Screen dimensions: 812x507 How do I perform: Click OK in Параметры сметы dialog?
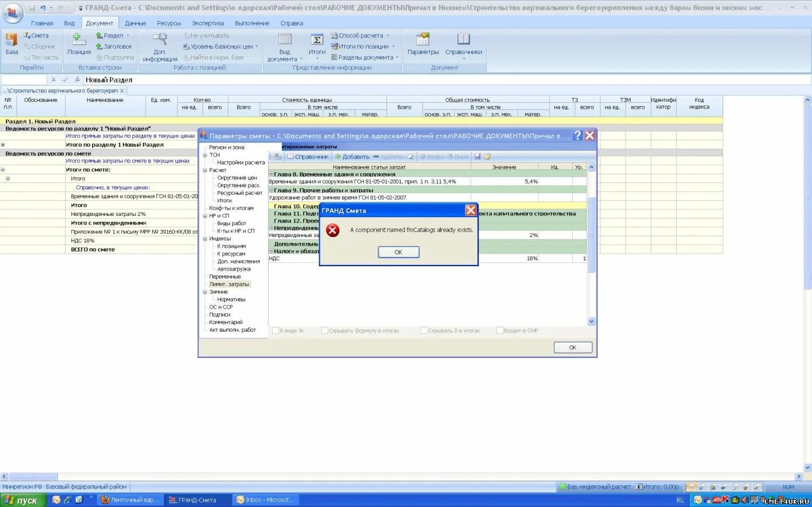tap(573, 347)
